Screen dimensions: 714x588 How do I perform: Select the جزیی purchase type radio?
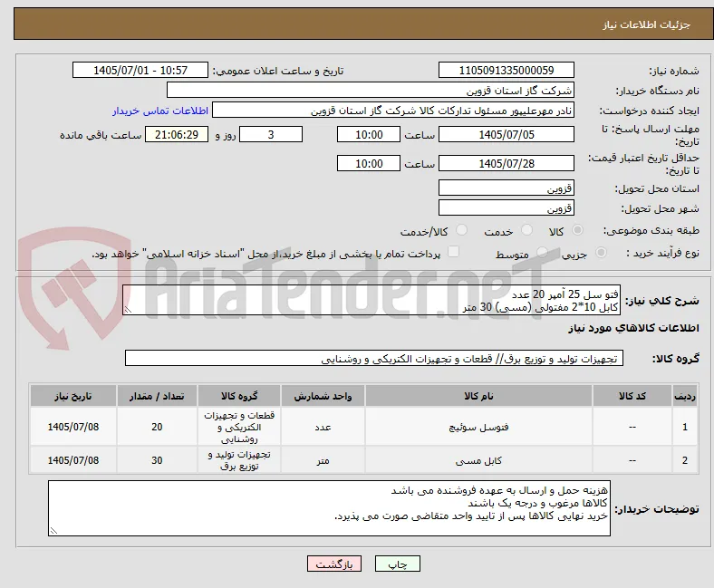click(x=601, y=253)
